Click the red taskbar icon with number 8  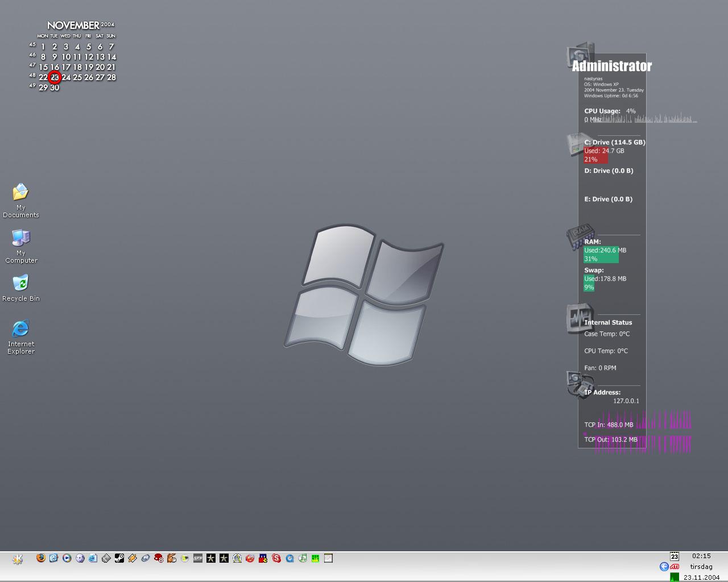[x=159, y=558]
